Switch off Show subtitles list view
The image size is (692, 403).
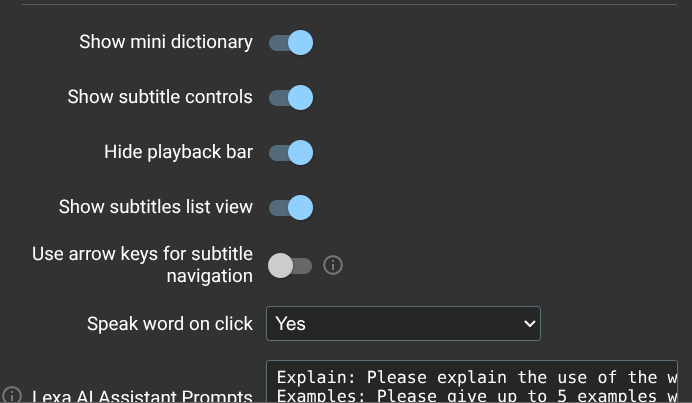click(x=290, y=207)
